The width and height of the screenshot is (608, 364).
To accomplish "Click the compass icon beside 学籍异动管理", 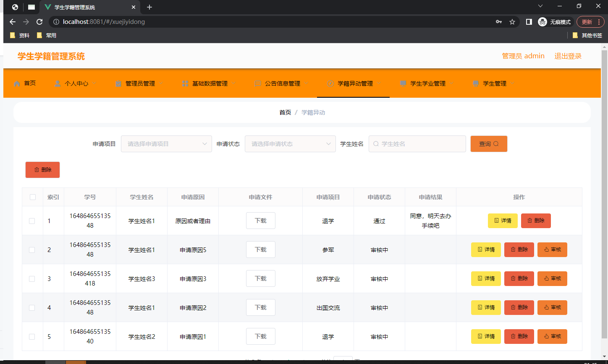I will (330, 83).
